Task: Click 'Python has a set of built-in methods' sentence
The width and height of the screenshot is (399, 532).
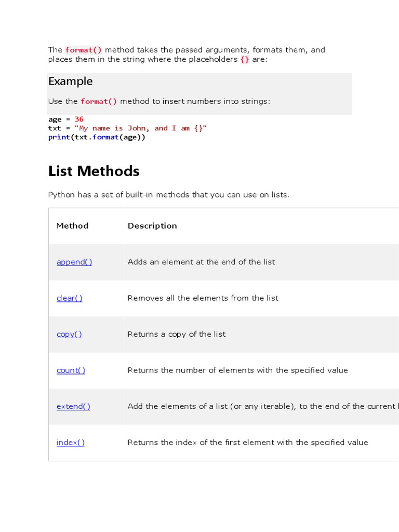Action: pyautogui.click(x=168, y=195)
